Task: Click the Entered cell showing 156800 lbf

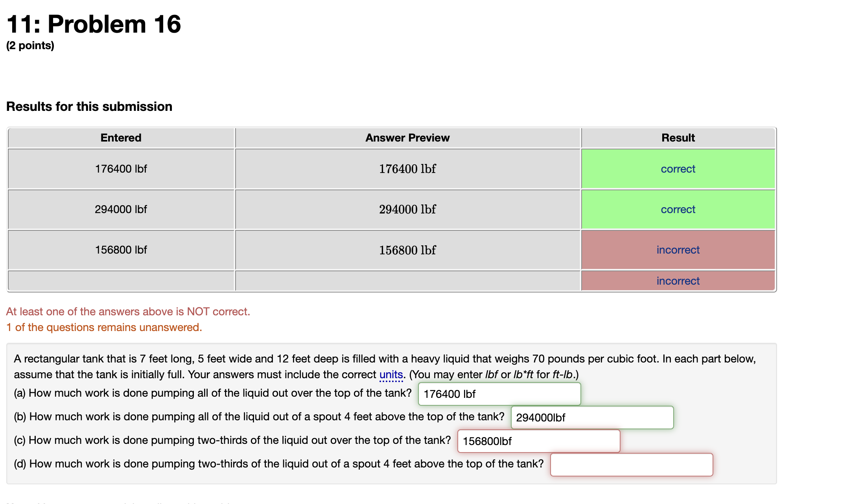Action: (121, 250)
